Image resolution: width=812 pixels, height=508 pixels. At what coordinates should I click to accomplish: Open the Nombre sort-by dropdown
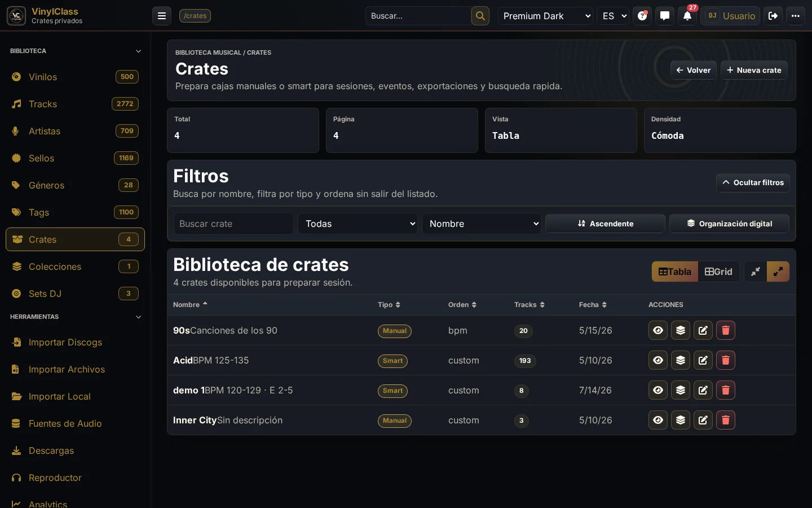click(482, 224)
